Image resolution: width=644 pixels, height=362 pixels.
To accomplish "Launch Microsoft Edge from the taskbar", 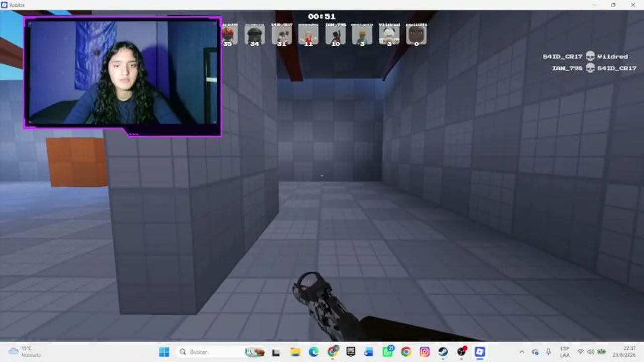I will point(314,352).
